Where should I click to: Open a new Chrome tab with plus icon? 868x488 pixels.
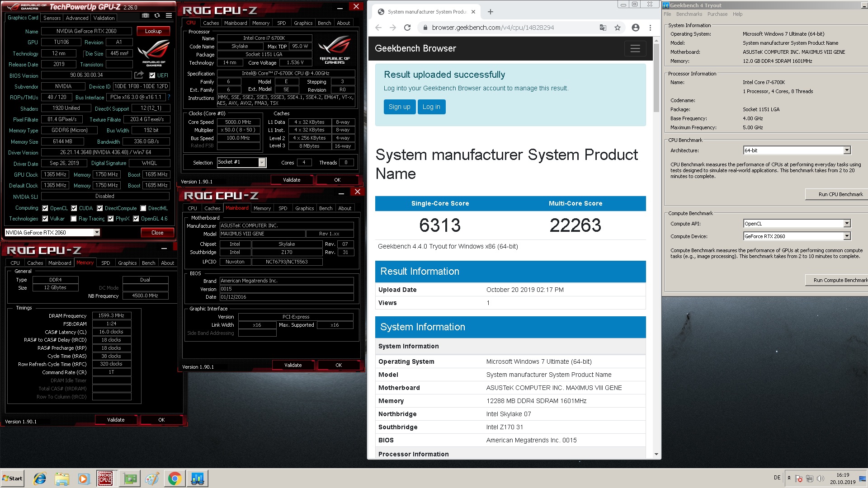(x=491, y=12)
